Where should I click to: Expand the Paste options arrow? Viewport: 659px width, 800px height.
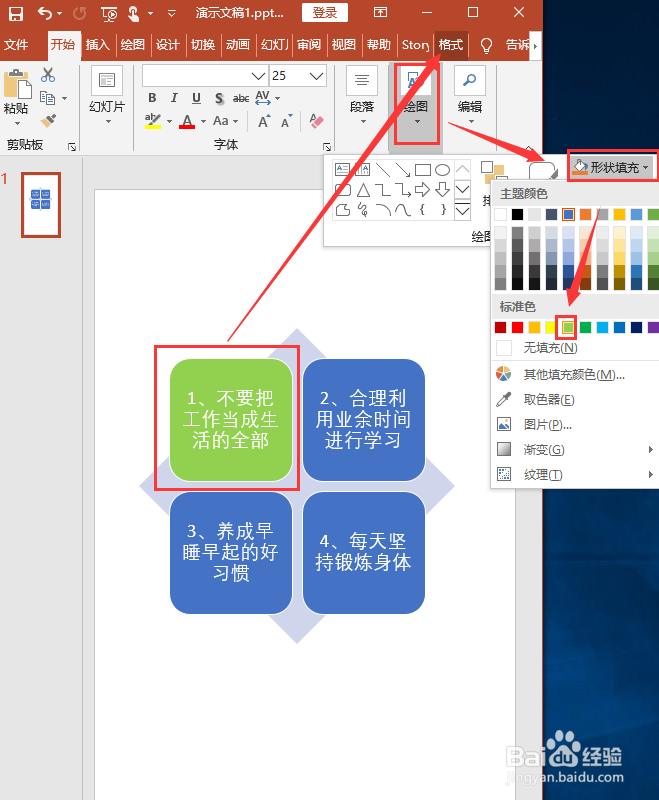17,123
